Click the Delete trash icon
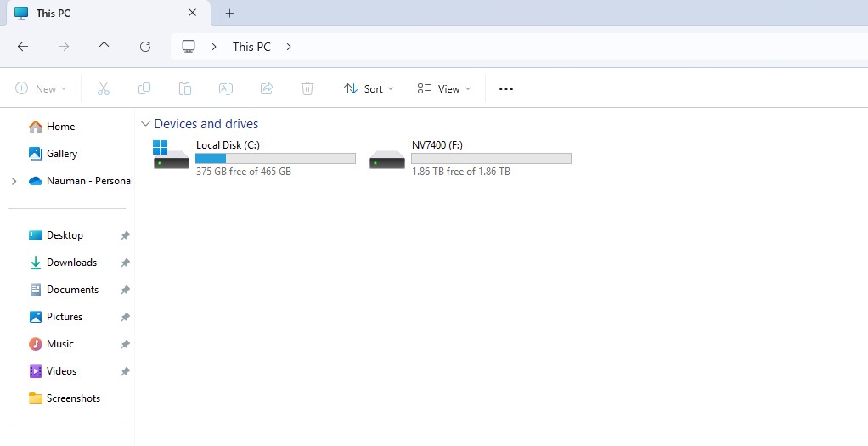868x446 pixels. coord(307,88)
